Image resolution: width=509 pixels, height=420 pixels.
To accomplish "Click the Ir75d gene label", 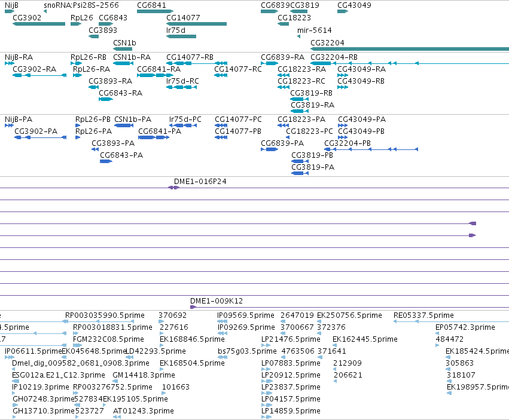I will coord(176,30).
